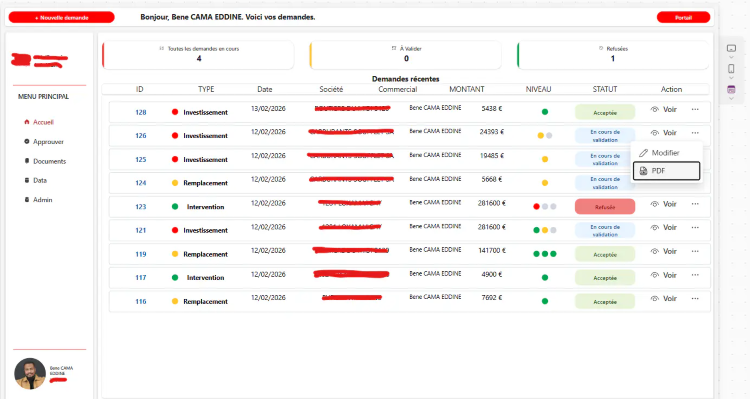Choose Modifier in the context menu
Viewport: 750px width, 399px height.
[666, 153]
